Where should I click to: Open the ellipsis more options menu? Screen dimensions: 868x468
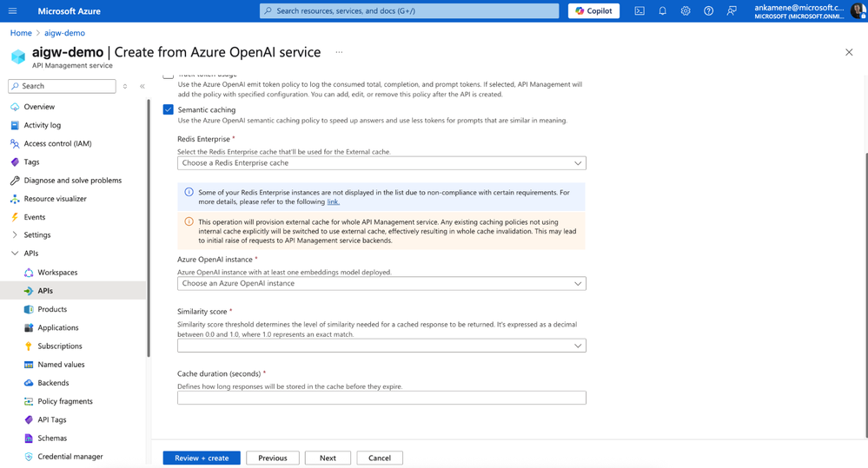pos(339,52)
